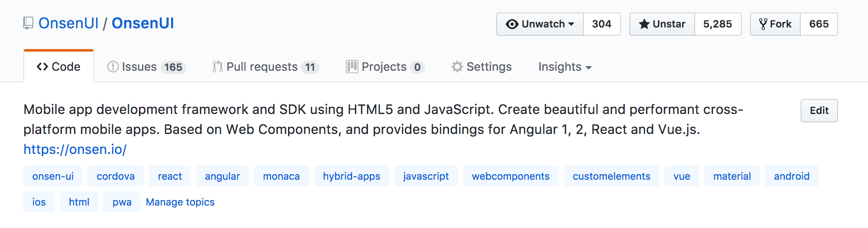The width and height of the screenshot is (868, 228).
Task: View the 304 watchers count
Action: [602, 24]
